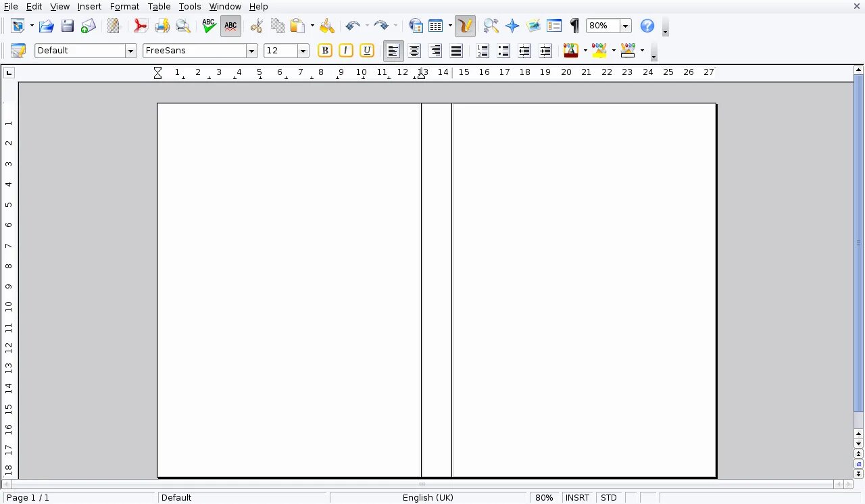Run the Spelling and Grammar check
Image resolution: width=865 pixels, height=504 pixels.
[x=209, y=26]
